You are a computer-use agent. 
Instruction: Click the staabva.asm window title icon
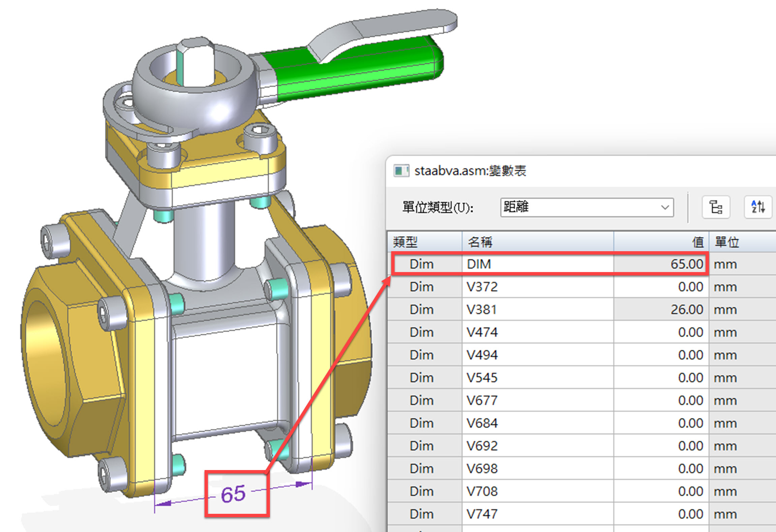click(401, 171)
